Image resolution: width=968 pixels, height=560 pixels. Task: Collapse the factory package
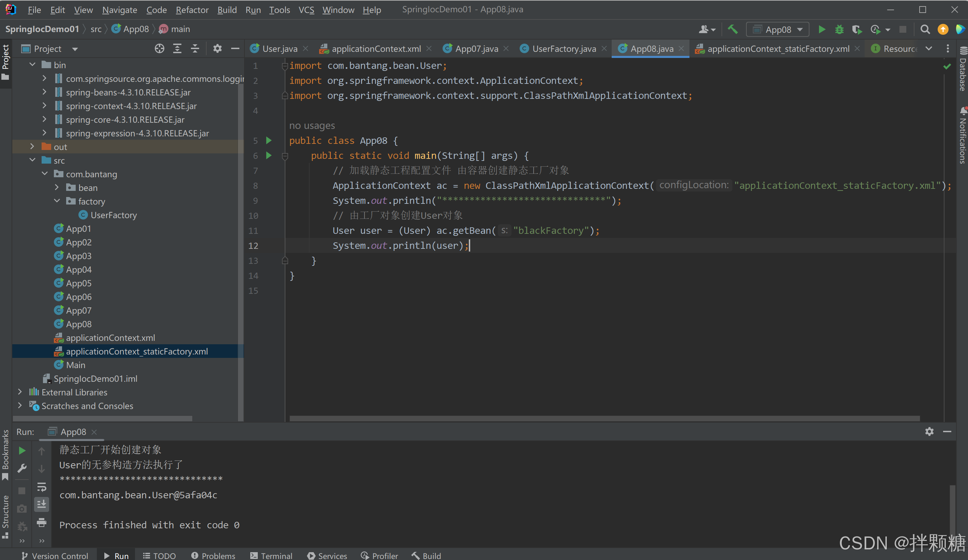click(x=57, y=201)
